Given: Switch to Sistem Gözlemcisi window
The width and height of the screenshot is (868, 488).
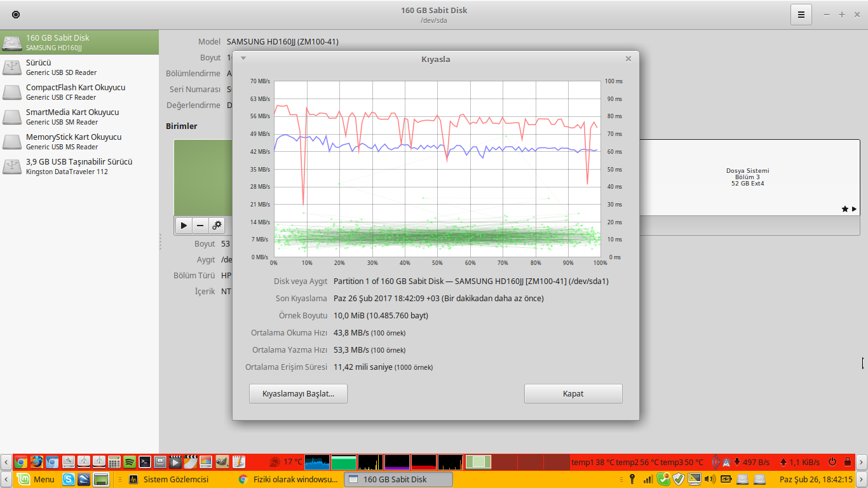Looking at the screenshot, I should point(169,479).
